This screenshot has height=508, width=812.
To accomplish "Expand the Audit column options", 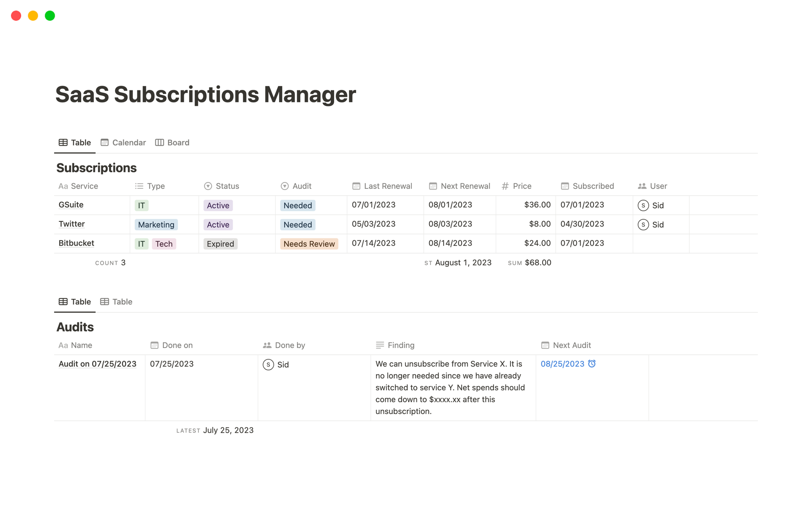I will (x=302, y=186).
